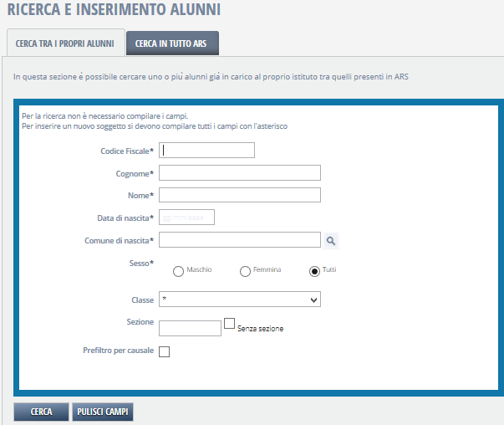Tick the Senza sezione checkbox
504x425 pixels.
click(230, 324)
